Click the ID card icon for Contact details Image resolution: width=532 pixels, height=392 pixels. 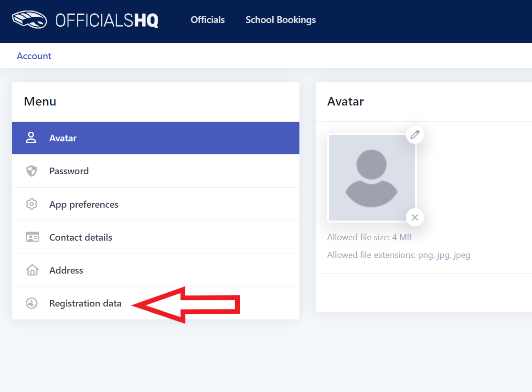click(32, 237)
